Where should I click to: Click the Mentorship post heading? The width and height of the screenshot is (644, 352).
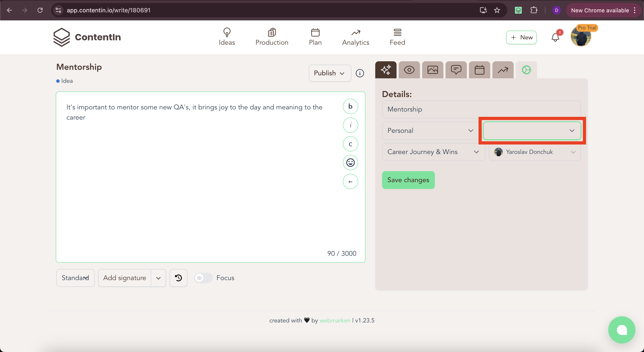(x=79, y=67)
